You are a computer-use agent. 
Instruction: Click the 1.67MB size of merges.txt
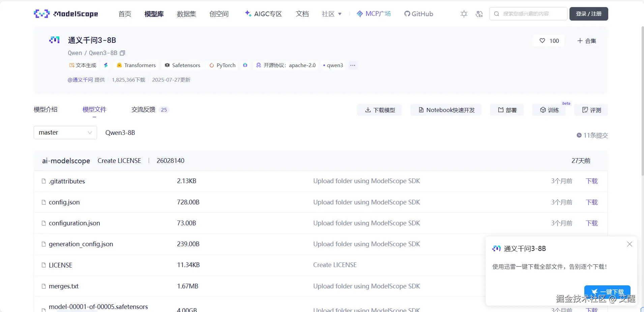pos(188,286)
